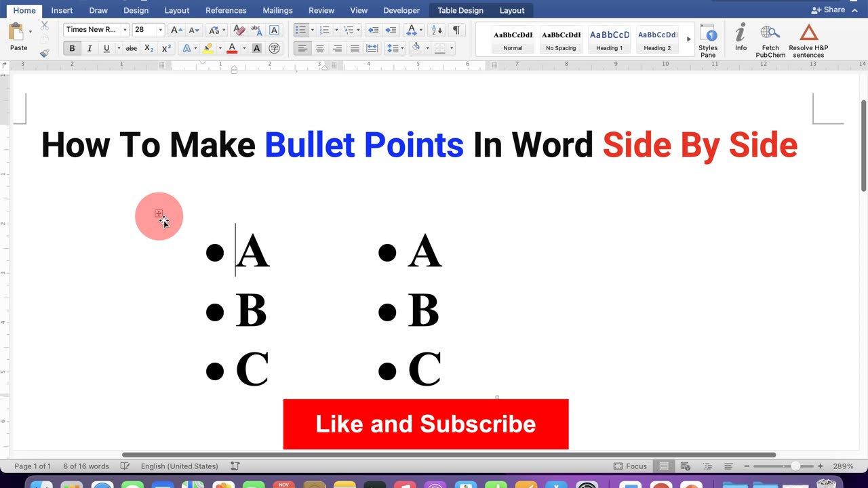Click the Share button
The width and height of the screenshot is (868, 488).
point(828,10)
